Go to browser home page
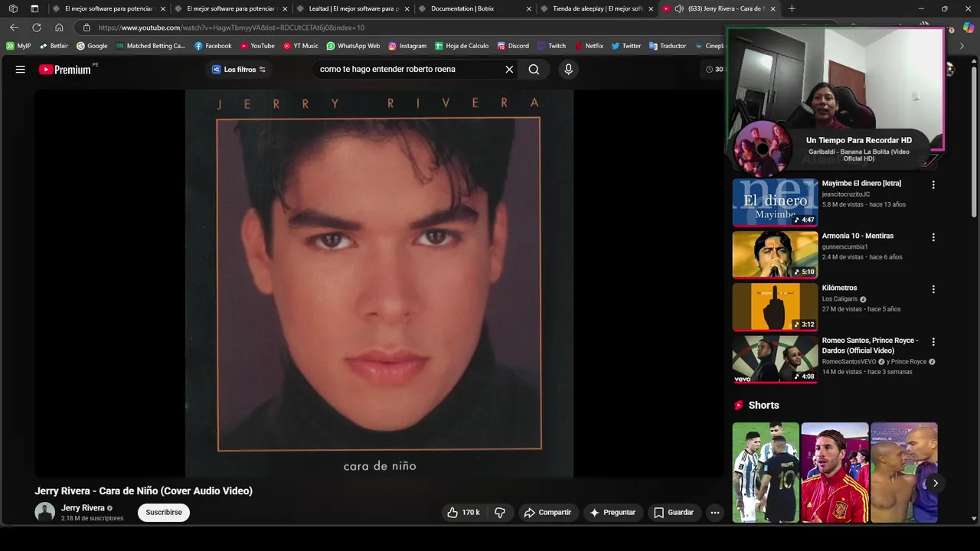This screenshot has height=551, width=980. tap(59, 27)
